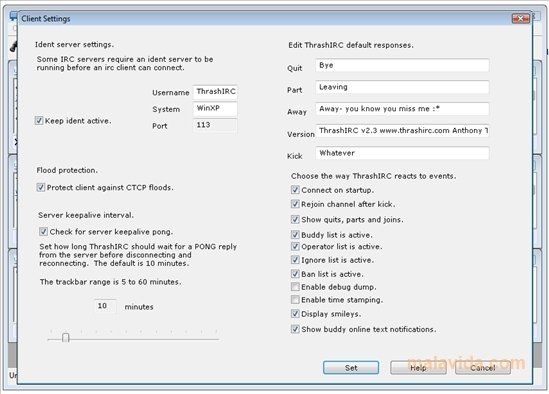Uncheck Rejoin channel after kick

click(295, 204)
